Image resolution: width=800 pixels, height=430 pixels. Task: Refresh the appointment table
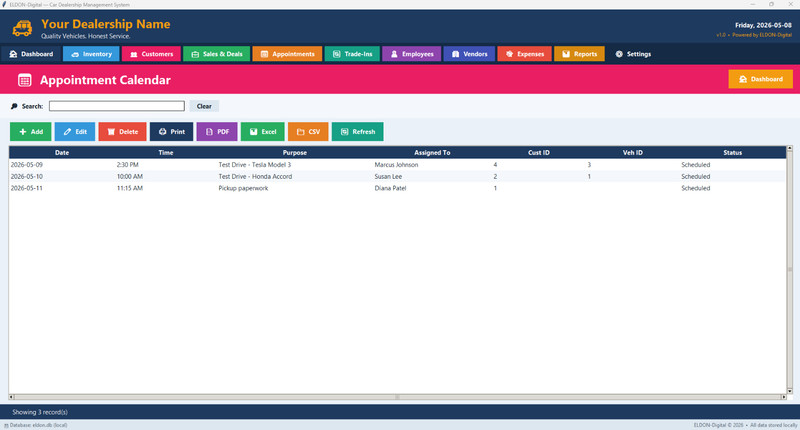[358, 132]
